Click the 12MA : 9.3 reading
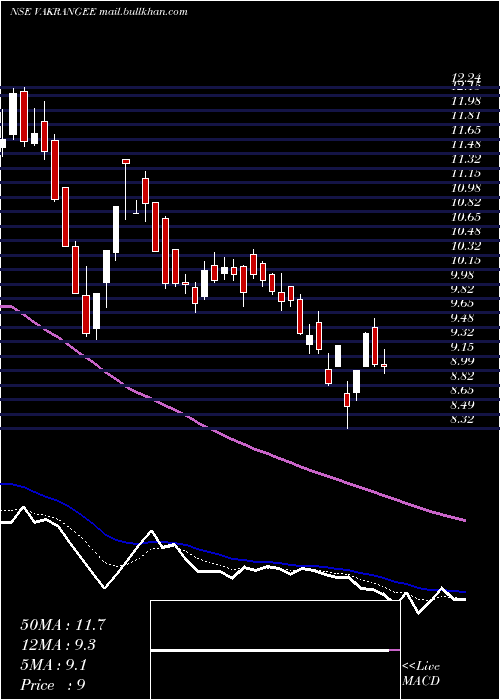This screenshot has width=500, height=700. 58,645
